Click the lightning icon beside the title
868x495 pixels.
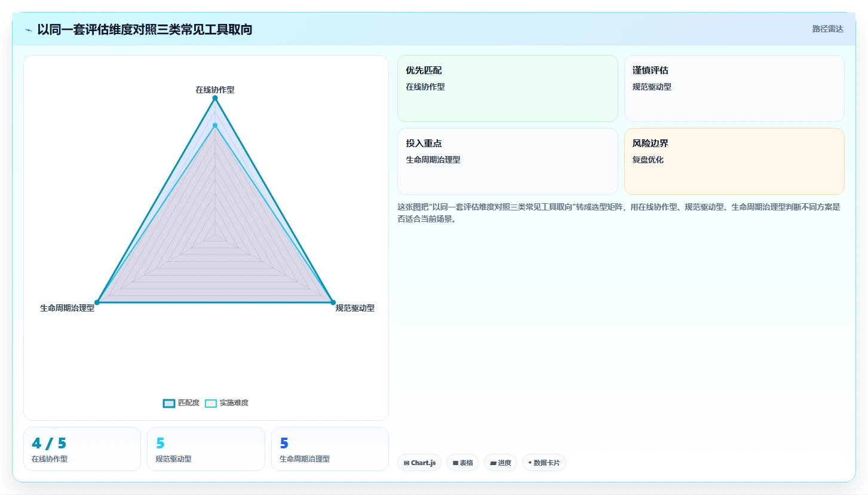pos(29,29)
